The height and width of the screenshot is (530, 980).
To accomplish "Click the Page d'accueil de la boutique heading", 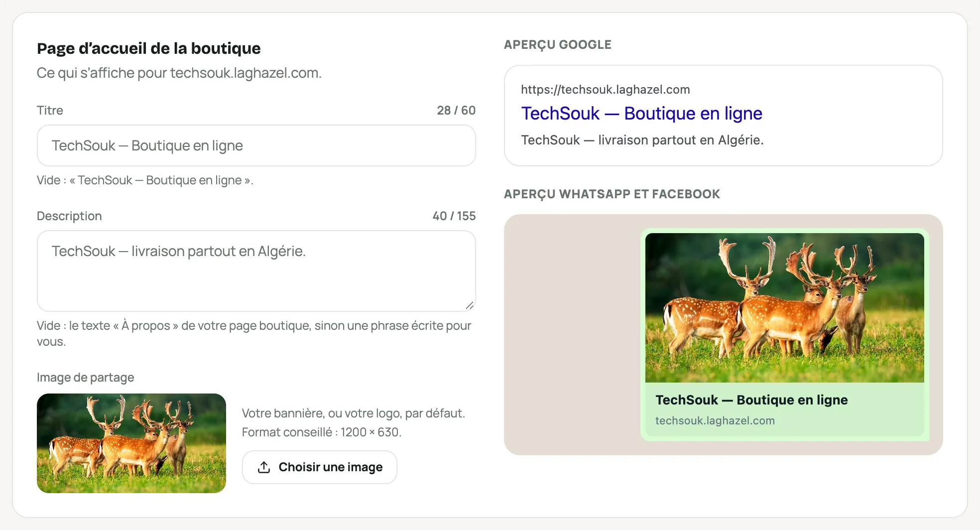I will pos(148,48).
